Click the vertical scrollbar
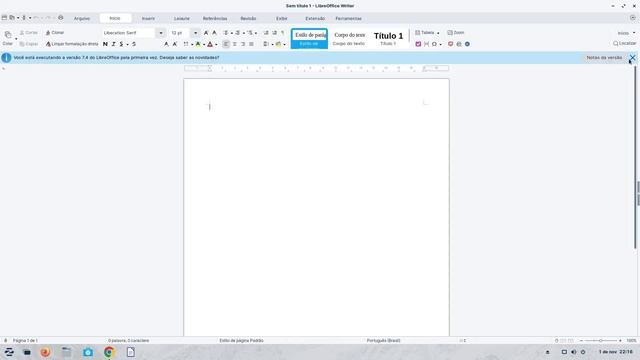This screenshot has width=640, height=360. [x=636, y=157]
